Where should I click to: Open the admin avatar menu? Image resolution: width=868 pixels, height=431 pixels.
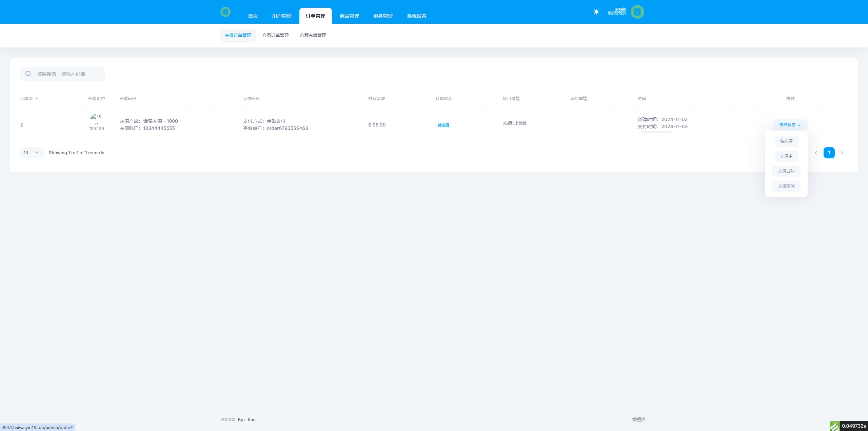[x=637, y=12]
